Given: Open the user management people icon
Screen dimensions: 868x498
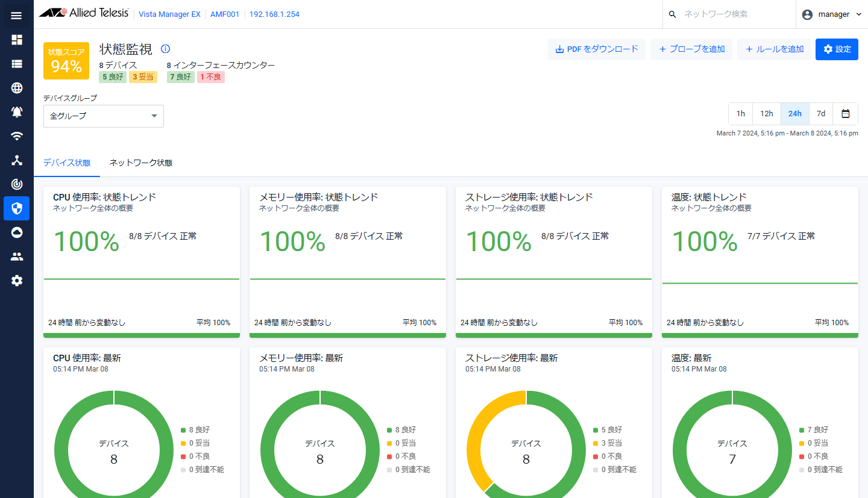Looking at the screenshot, I should pos(17,257).
